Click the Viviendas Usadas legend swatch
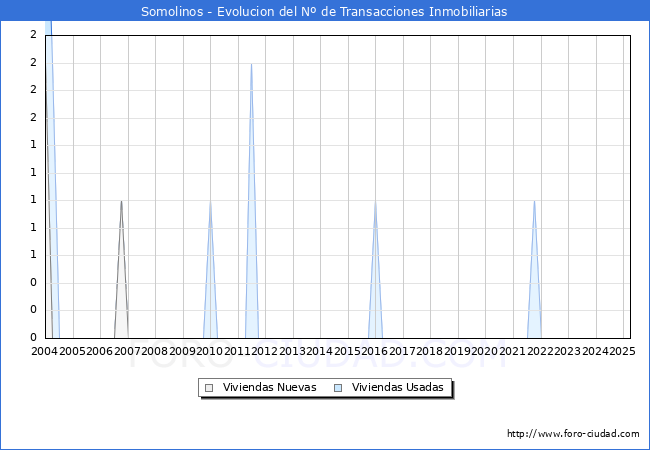650x450 pixels. (x=338, y=388)
